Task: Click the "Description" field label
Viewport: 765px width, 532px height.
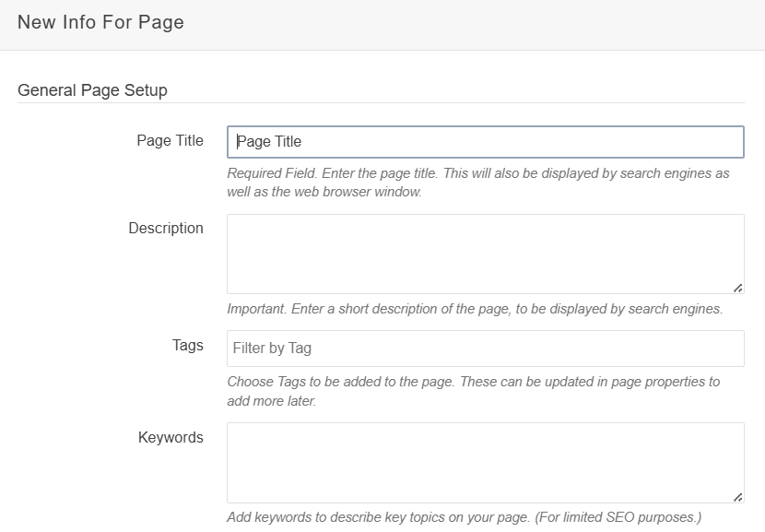Action: pyautogui.click(x=166, y=229)
